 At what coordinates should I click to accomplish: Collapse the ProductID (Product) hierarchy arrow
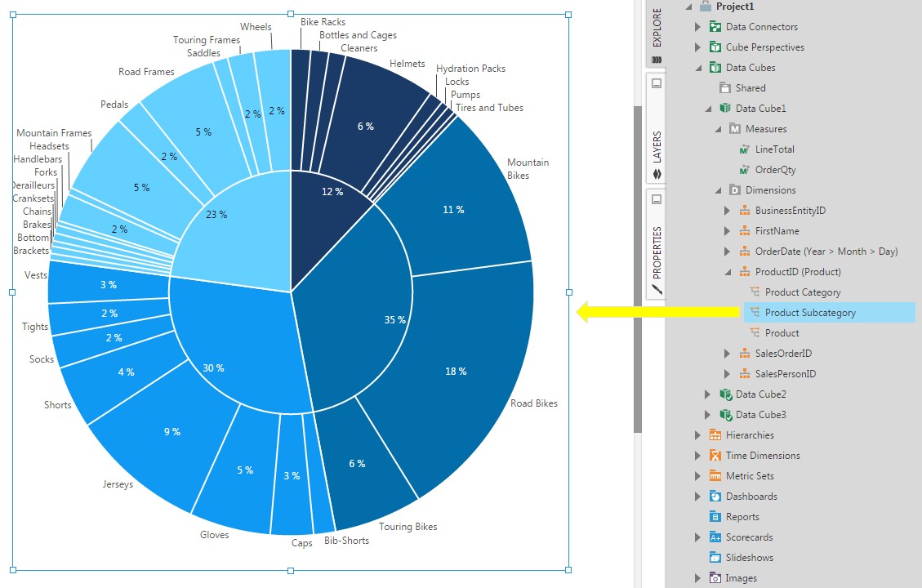pos(727,272)
